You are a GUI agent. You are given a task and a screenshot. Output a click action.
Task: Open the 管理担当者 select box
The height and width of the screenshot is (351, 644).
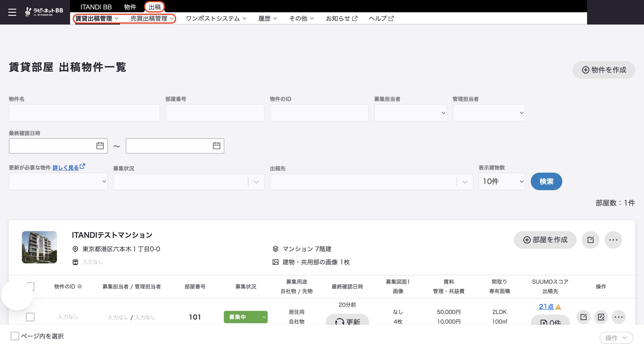pyautogui.click(x=489, y=113)
